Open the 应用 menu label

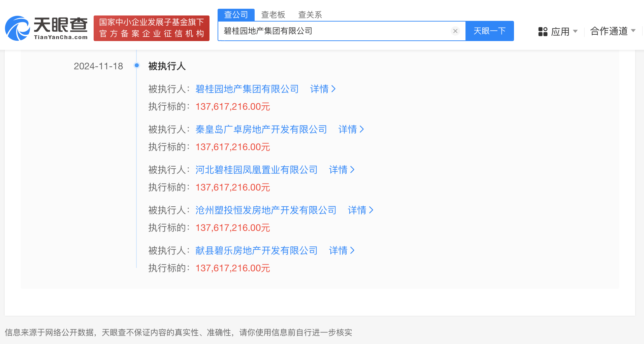coord(560,32)
